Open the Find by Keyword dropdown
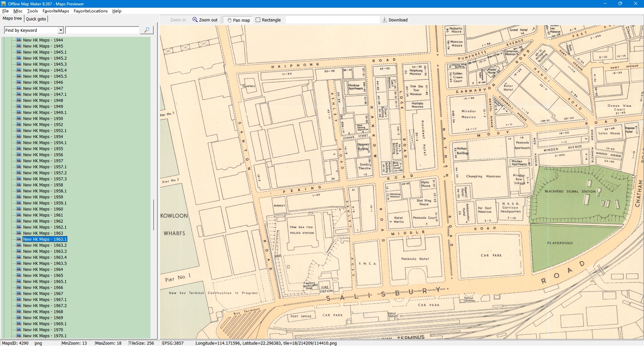644x346 pixels. click(x=61, y=30)
